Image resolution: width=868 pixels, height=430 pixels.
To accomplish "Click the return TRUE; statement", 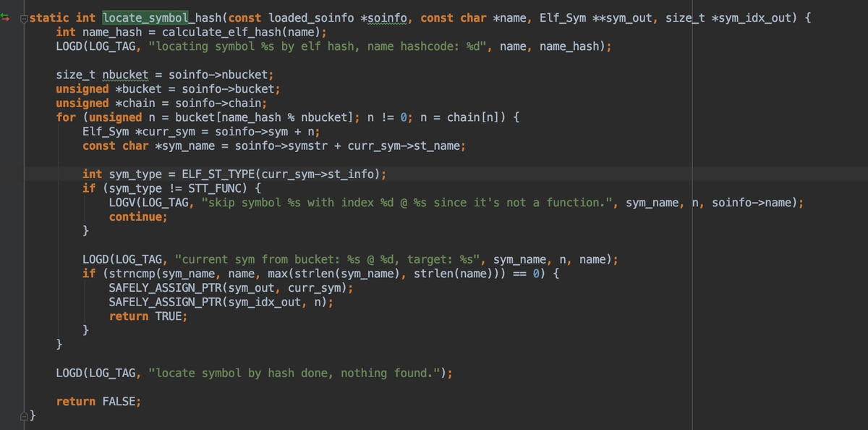I will tap(148, 316).
